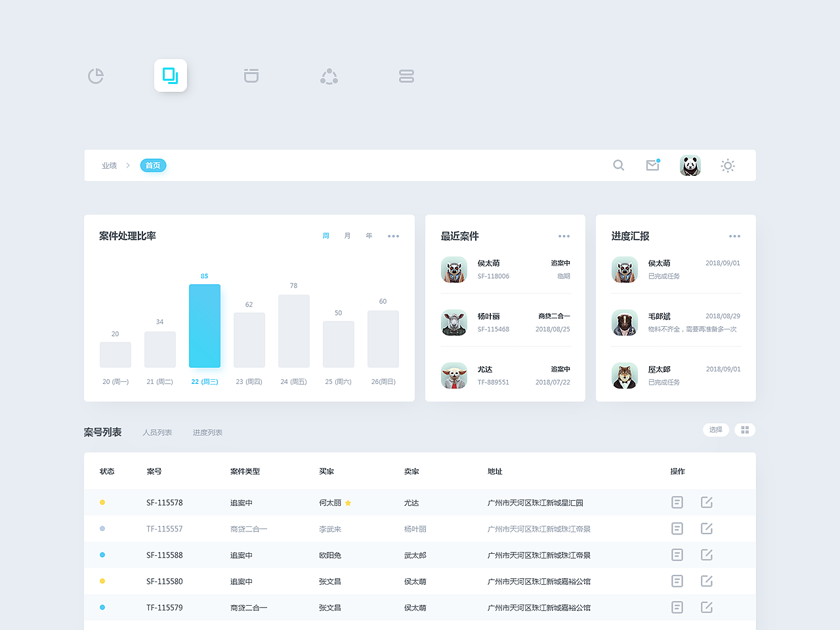This screenshot has height=630, width=840.
Task: Open recent case SF-118006 avatar
Action: click(454, 270)
